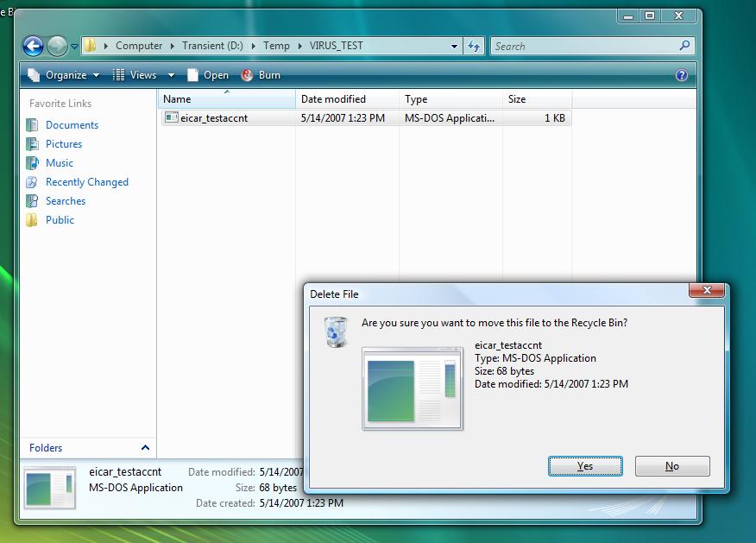Click the search magnifier icon
The image size is (756, 543).
(684, 47)
